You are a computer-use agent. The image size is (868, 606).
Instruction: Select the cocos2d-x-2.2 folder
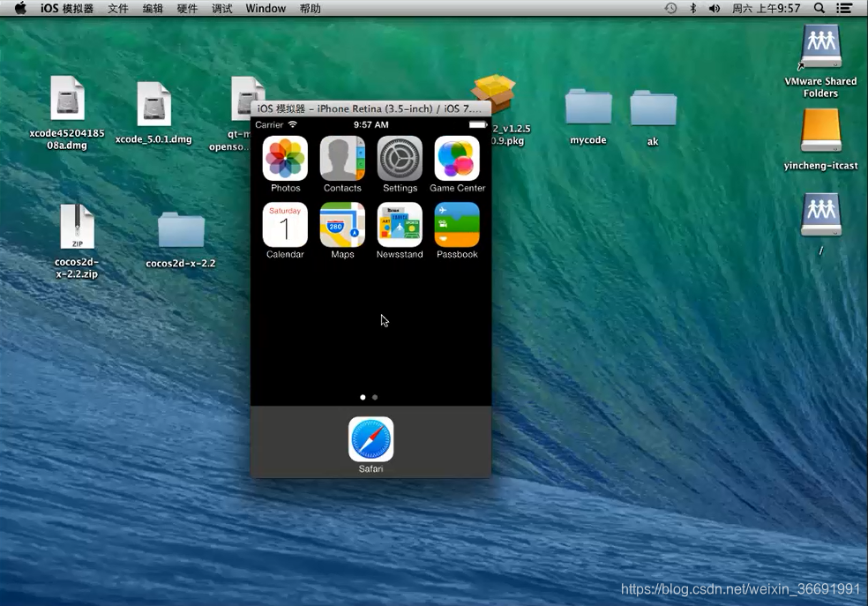[x=181, y=229]
